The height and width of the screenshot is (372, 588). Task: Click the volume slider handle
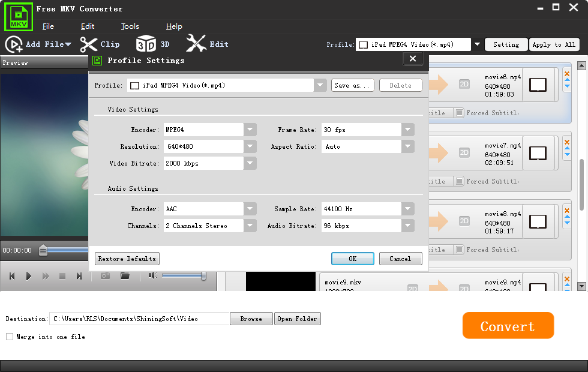[203, 275]
